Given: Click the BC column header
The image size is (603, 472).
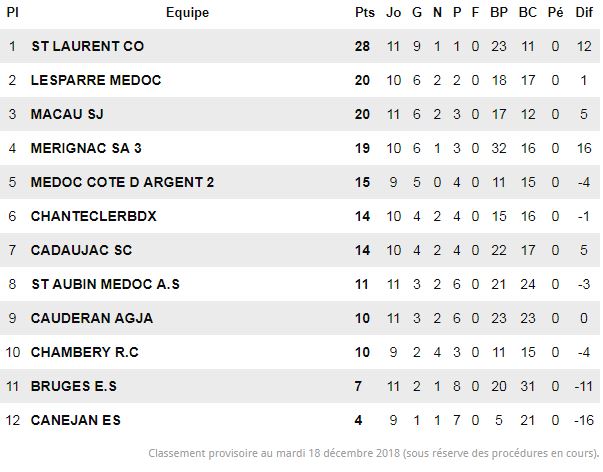Looking at the screenshot, I should tap(528, 12).
